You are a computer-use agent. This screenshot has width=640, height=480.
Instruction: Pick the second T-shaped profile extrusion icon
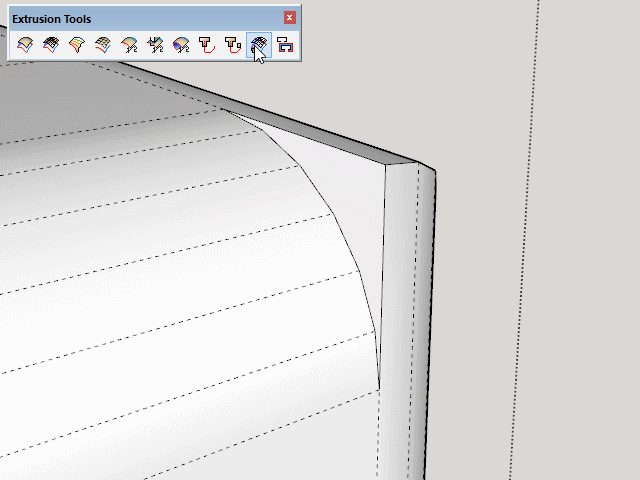(233, 44)
